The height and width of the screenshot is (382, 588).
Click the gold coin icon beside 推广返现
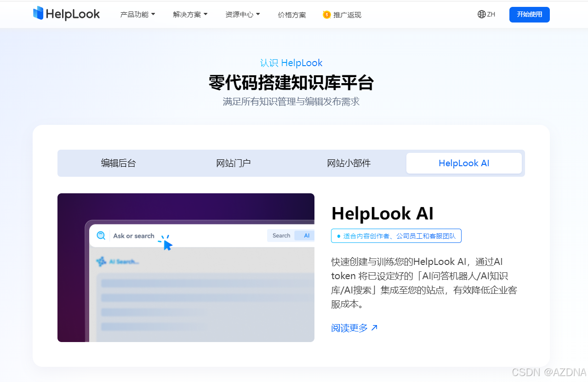coord(327,15)
